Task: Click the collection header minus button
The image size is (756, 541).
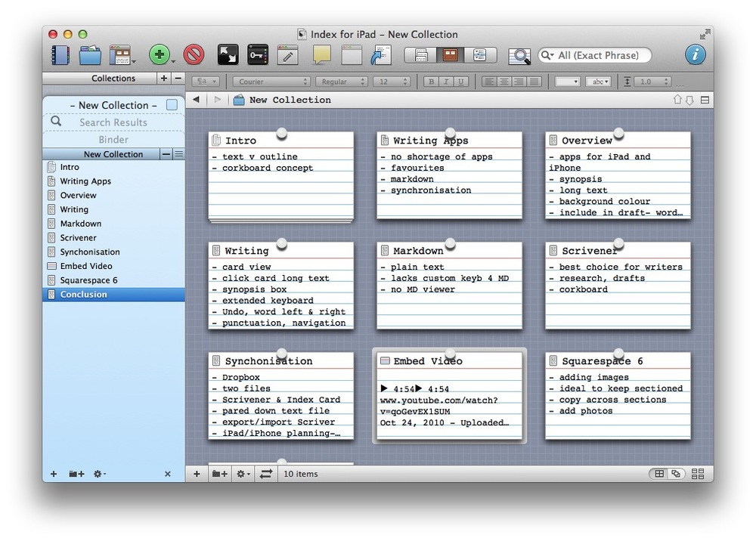Action: pyautogui.click(x=166, y=154)
